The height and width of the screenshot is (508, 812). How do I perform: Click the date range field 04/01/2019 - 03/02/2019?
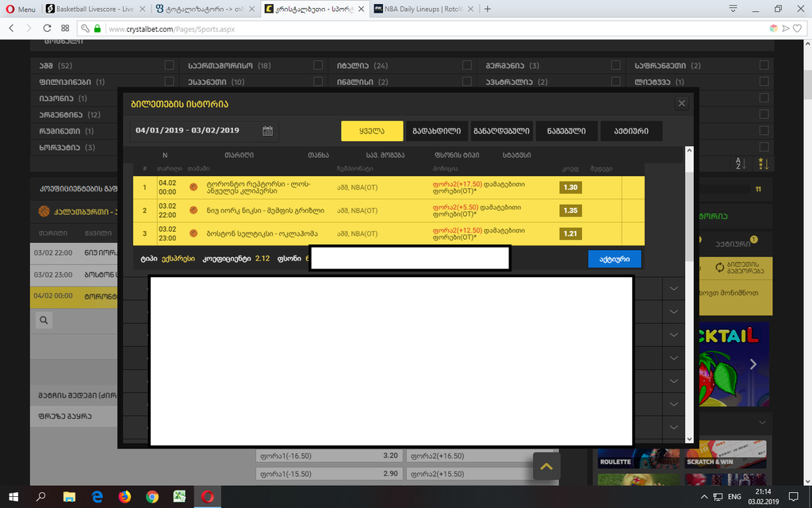coord(204,131)
